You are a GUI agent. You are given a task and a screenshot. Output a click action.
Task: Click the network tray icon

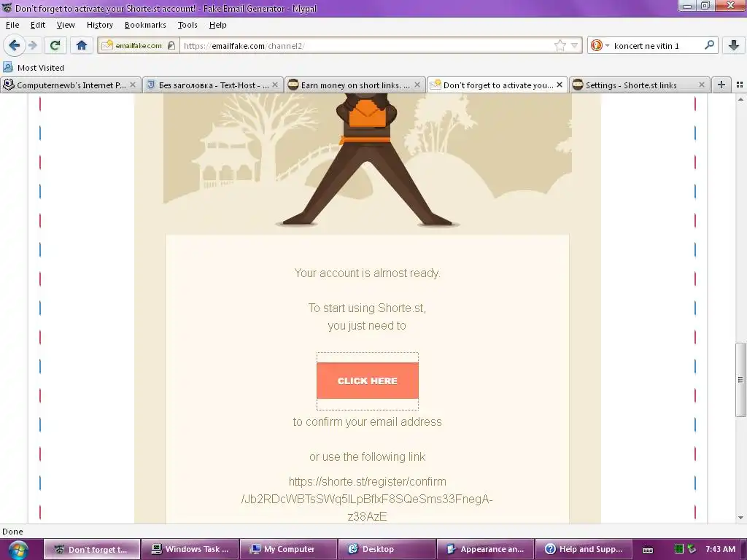pos(692,549)
